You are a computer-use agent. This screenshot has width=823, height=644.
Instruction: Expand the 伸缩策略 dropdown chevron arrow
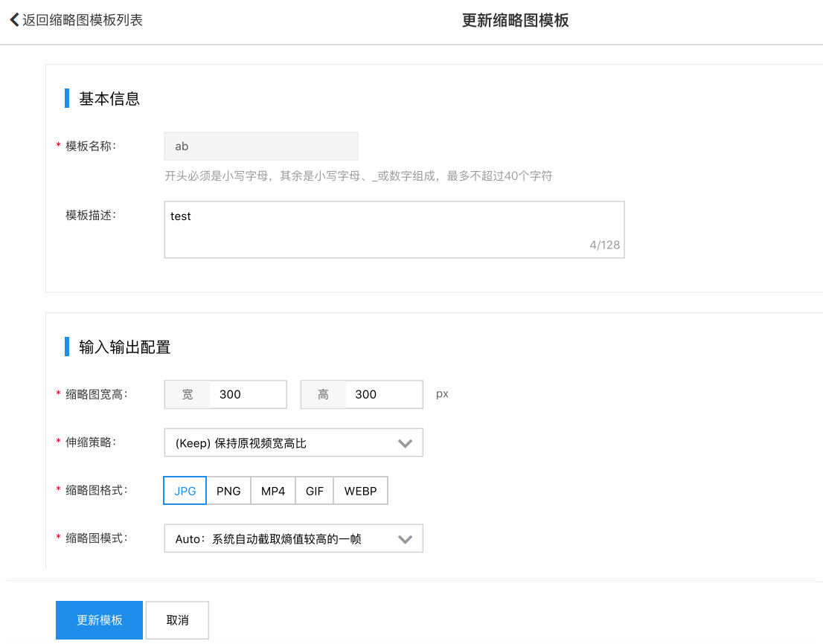pyautogui.click(x=405, y=443)
